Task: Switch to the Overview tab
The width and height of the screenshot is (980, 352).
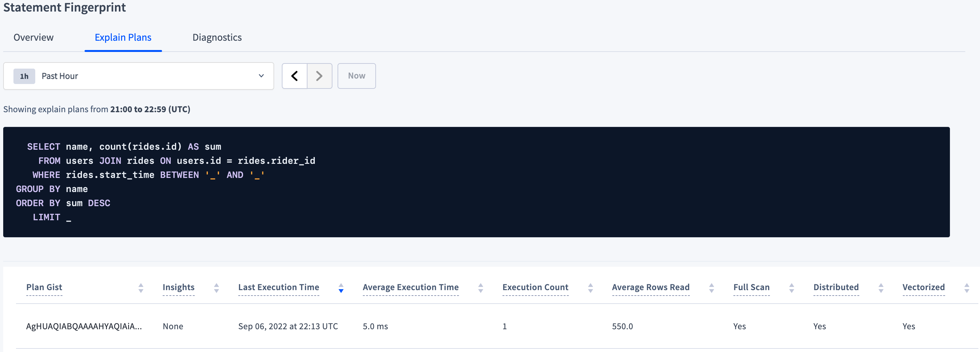Action: coord(34,37)
